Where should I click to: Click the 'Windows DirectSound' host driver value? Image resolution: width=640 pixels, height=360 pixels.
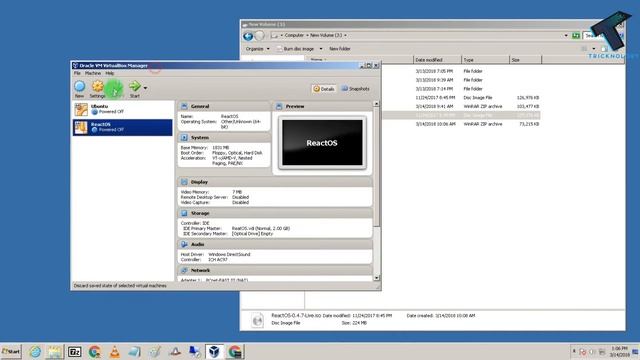click(x=229, y=254)
